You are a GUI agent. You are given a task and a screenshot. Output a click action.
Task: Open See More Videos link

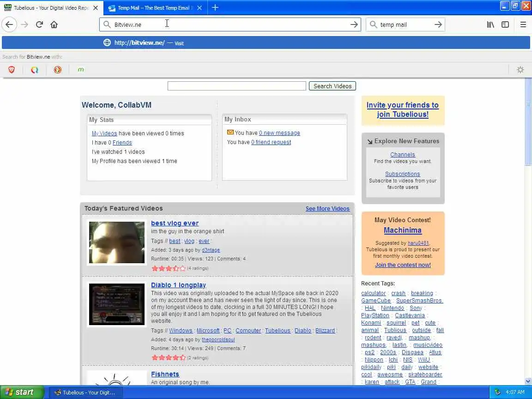pyautogui.click(x=327, y=209)
